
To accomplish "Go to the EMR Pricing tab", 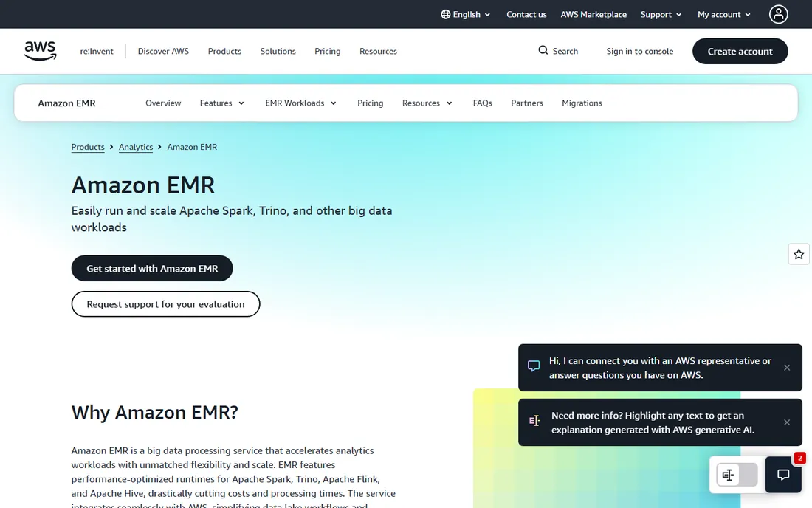I will point(371,103).
